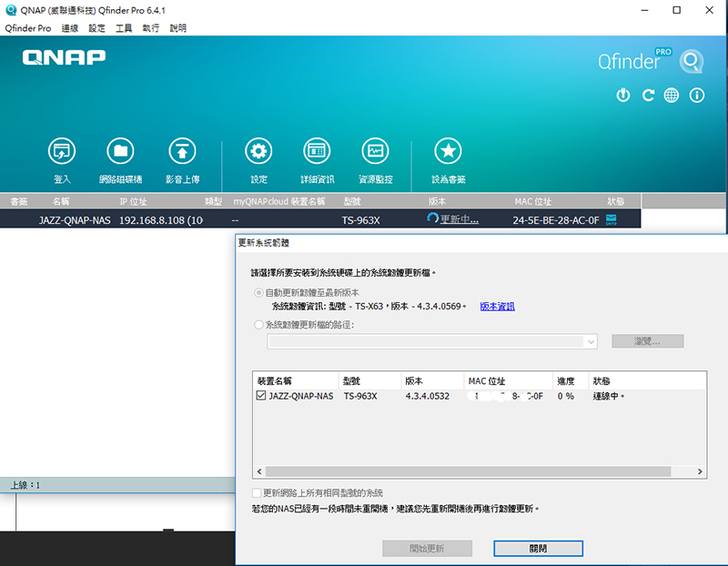Select 自動更新韌體至最新版本 radio button
Viewport: 728px width, 566px height.
[259, 292]
